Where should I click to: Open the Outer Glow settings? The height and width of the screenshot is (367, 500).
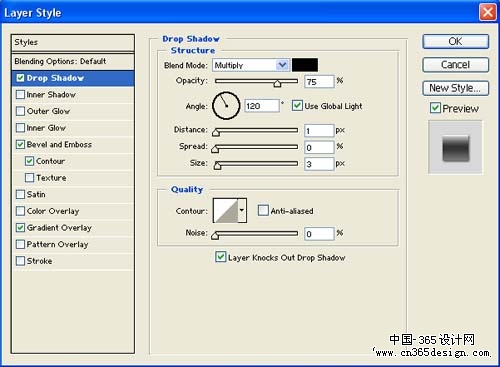[x=48, y=111]
